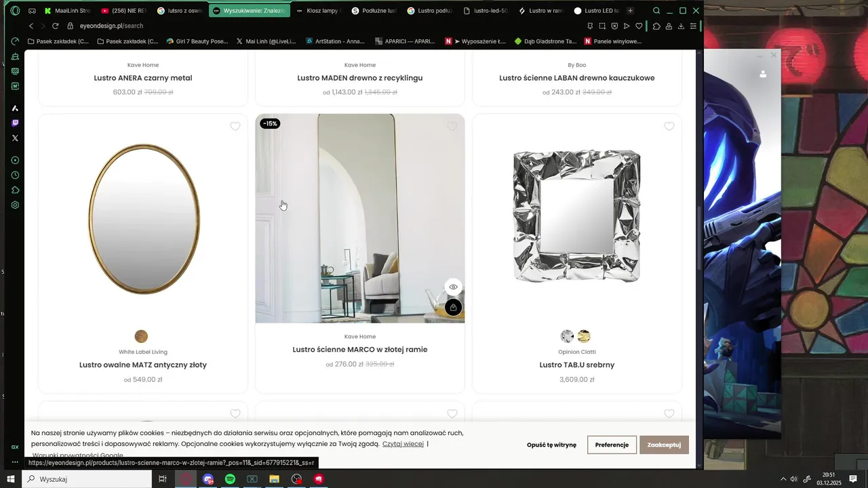Image resolution: width=868 pixels, height=488 pixels.
Task: Toggle wishlist heart on Lustro owalne MATZ
Action: (235, 127)
